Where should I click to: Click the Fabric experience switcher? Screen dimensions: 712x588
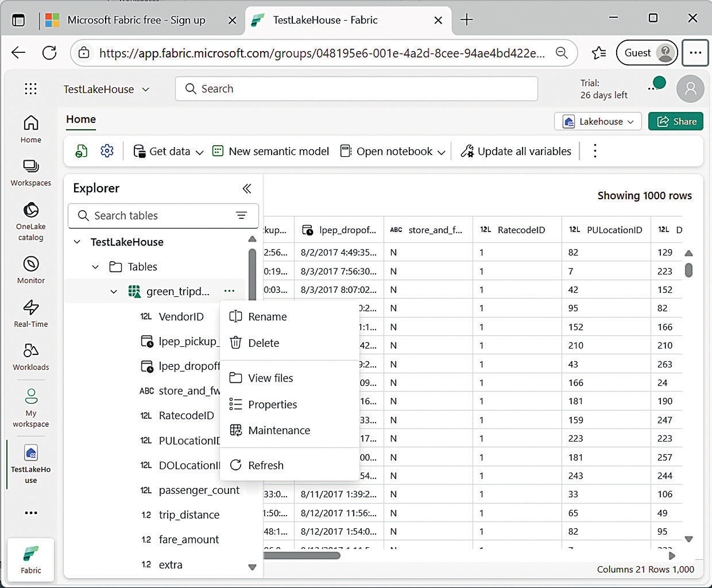coord(30,560)
